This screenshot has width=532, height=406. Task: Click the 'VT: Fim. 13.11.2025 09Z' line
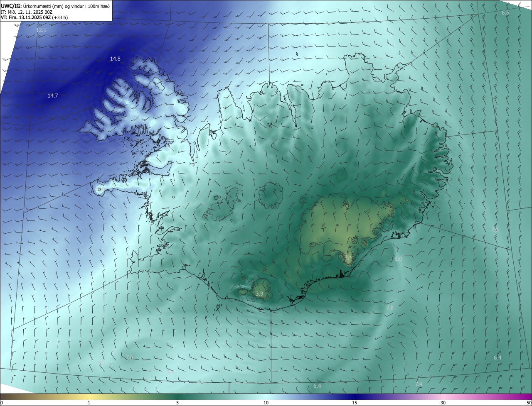[34, 18]
